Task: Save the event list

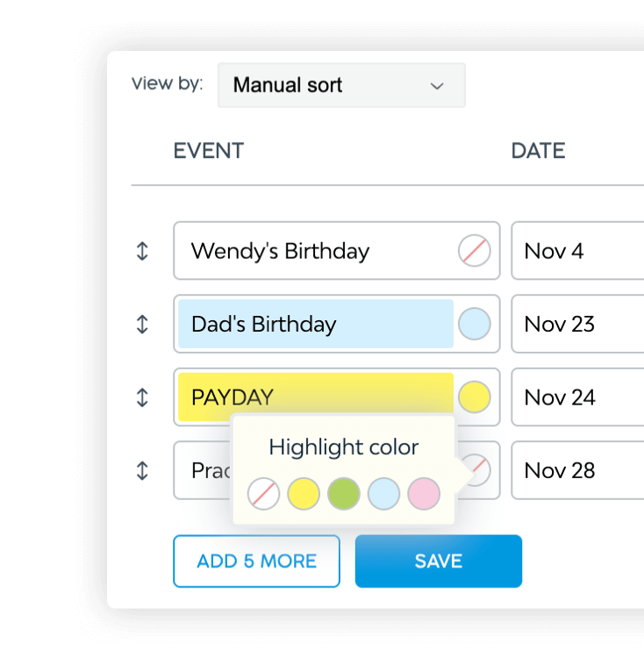Action: click(x=438, y=561)
